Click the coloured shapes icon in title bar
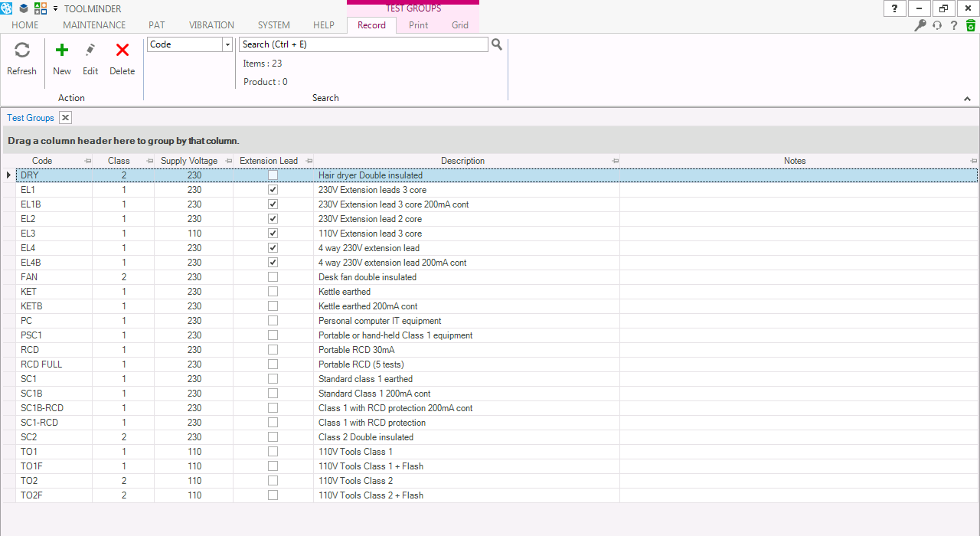This screenshot has width=980, height=536. coord(41,8)
